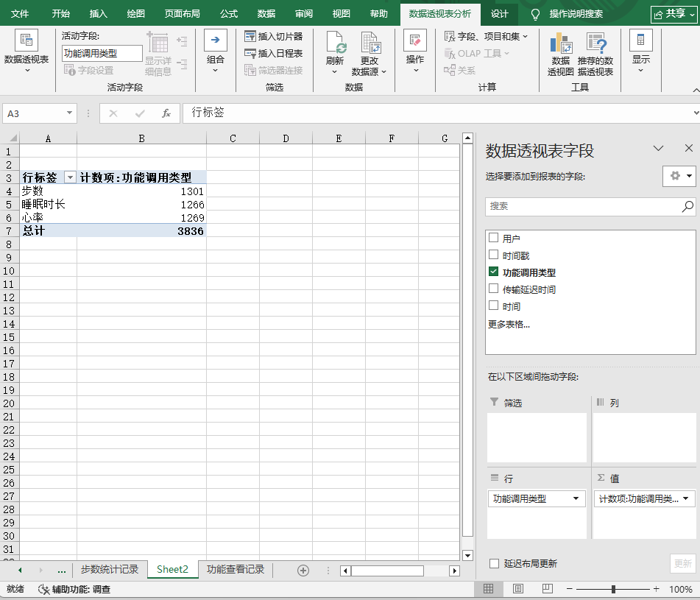Click the hidden sheets ellipsis button
The height and width of the screenshot is (600, 700).
[x=62, y=570]
